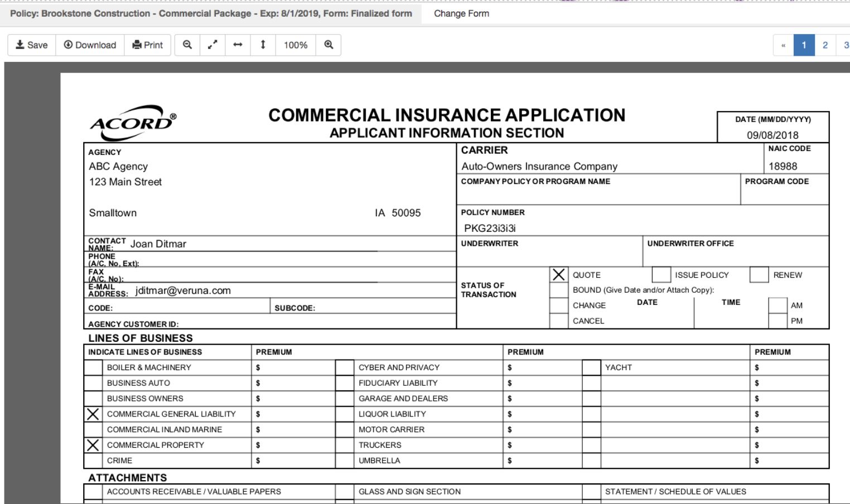The width and height of the screenshot is (850, 504).
Task: Check the Business Owners checkbox
Action: (93, 399)
